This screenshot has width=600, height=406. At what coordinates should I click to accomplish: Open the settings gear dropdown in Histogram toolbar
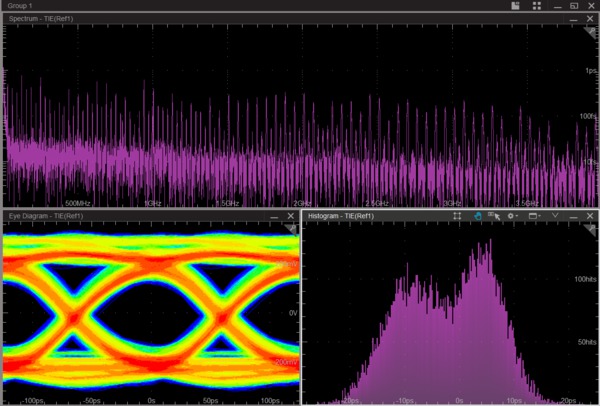click(x=513, y=216)
